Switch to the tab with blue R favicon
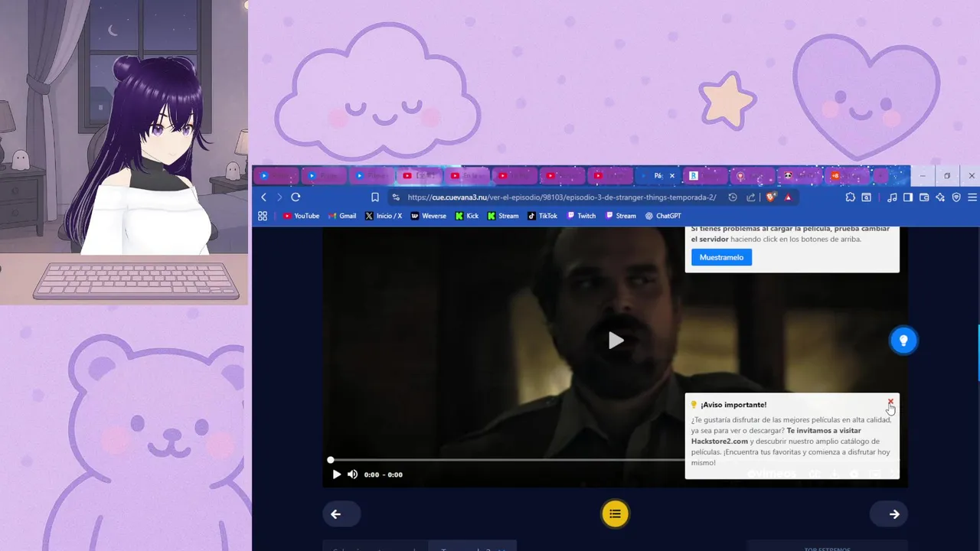Viewport: 980px width, 551px height. (704, 176)
